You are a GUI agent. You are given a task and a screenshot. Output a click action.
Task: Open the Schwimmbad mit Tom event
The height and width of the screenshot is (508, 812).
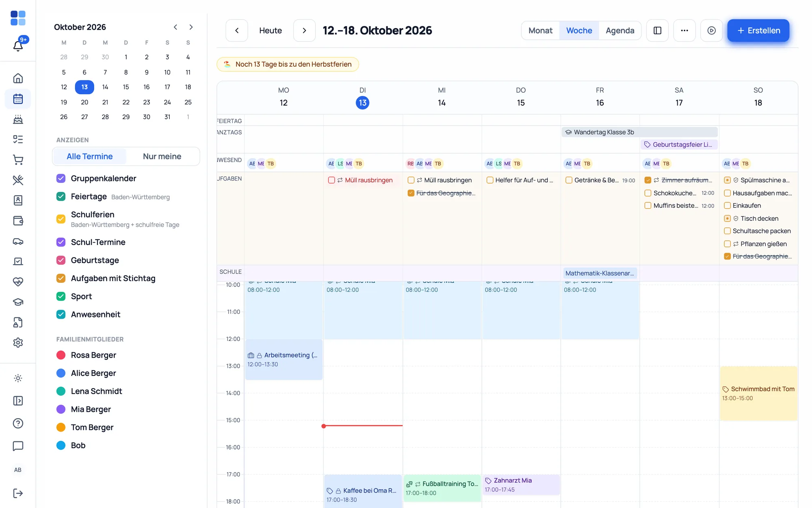click(x=758, y=393)
